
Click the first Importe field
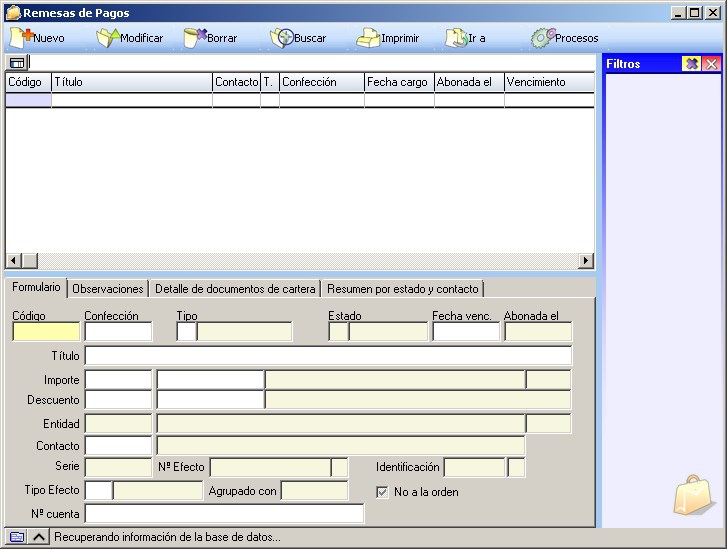pyautogui.click(x=119, y=380)
